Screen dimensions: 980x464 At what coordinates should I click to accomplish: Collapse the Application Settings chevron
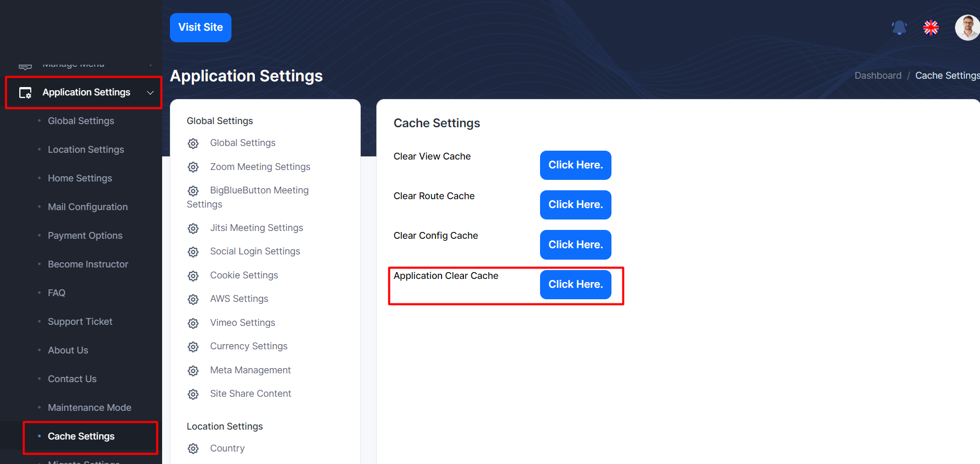click(x=150, y=93)
